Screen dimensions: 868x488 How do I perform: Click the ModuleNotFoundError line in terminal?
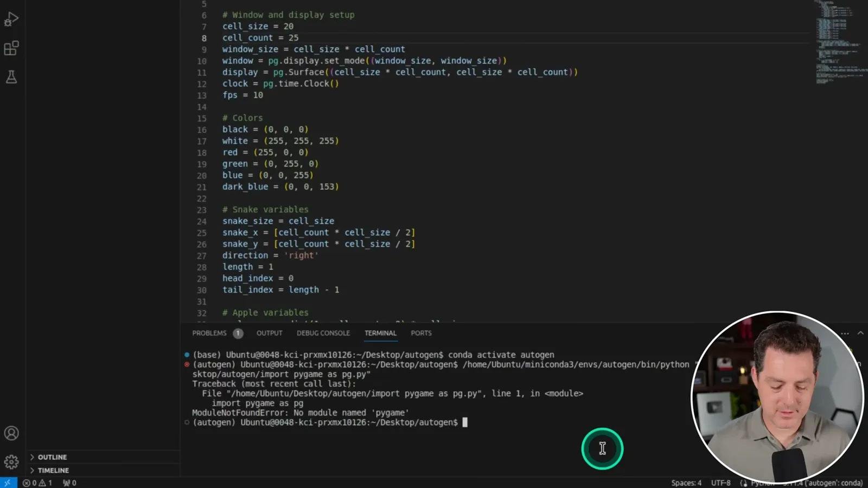301,413
